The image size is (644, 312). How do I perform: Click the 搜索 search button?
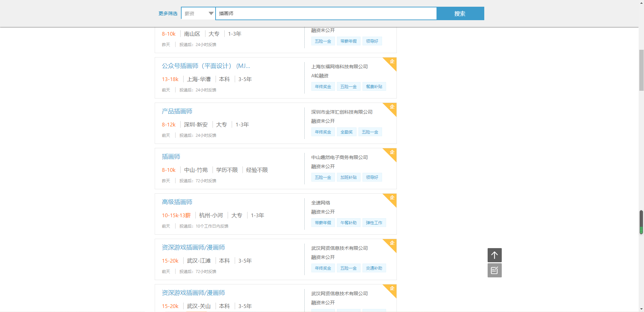460,13
